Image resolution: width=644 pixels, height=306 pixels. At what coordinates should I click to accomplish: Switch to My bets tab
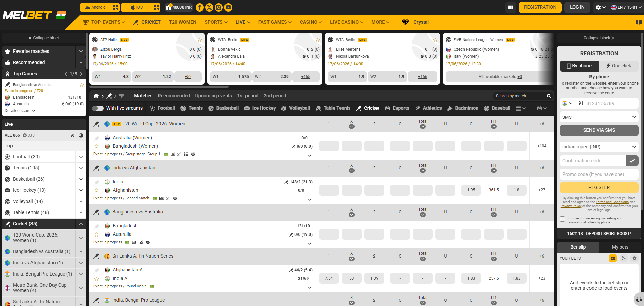(x=620, y=247)
